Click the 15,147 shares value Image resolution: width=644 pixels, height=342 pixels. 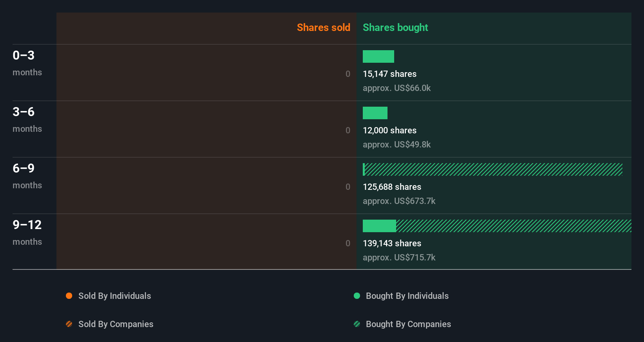389,74
